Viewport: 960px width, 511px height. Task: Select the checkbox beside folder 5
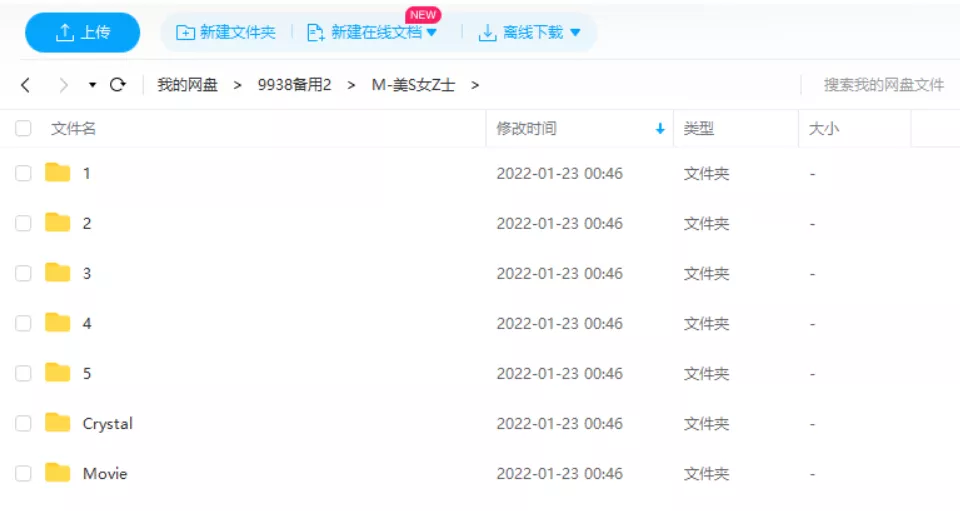point(23,373)
